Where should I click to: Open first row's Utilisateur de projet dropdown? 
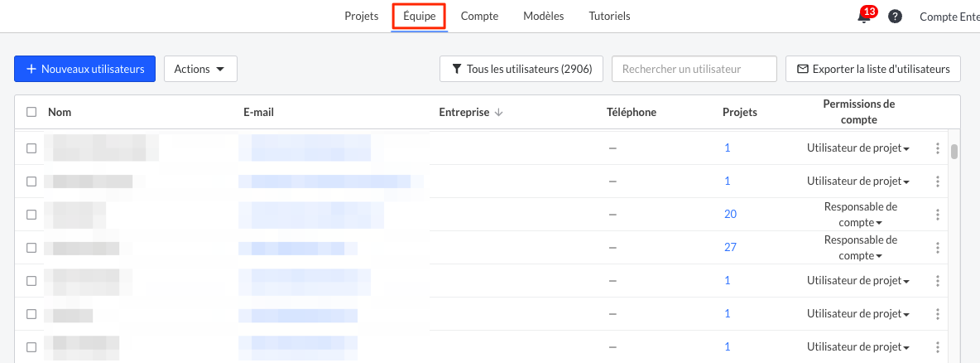tap(858, 148)
